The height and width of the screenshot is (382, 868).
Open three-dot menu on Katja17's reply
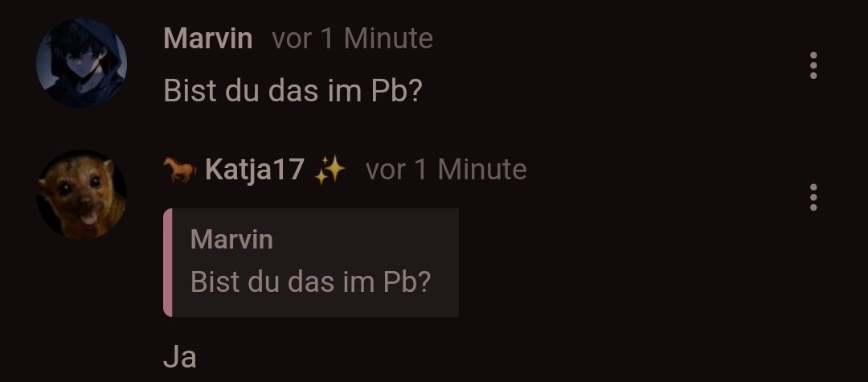coord(813,198)
